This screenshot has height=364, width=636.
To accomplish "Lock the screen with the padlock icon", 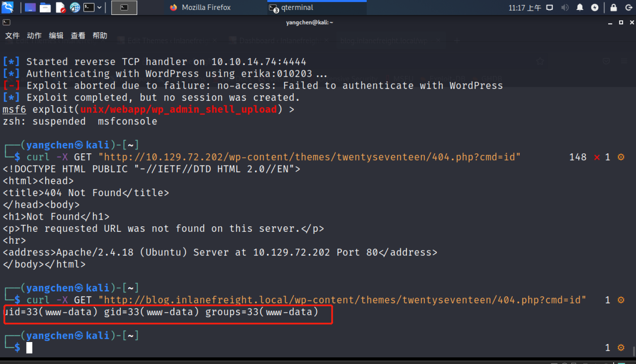I will pos(614,7).
